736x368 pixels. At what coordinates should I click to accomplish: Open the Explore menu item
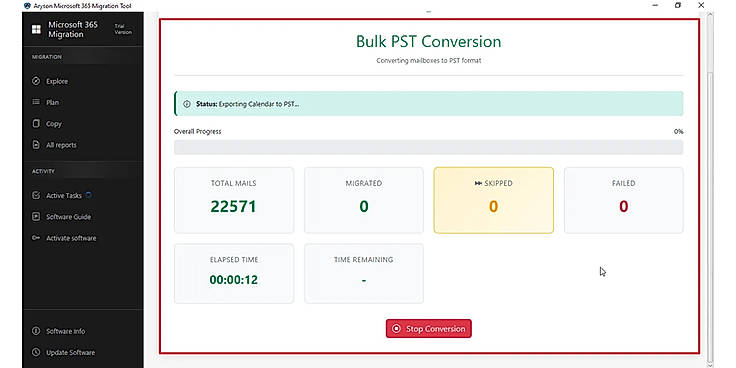[x=57, y=81]
